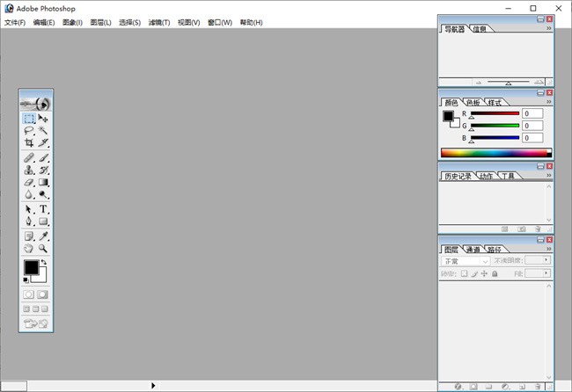Open the 帮助(H) menu

coord(251,23)
